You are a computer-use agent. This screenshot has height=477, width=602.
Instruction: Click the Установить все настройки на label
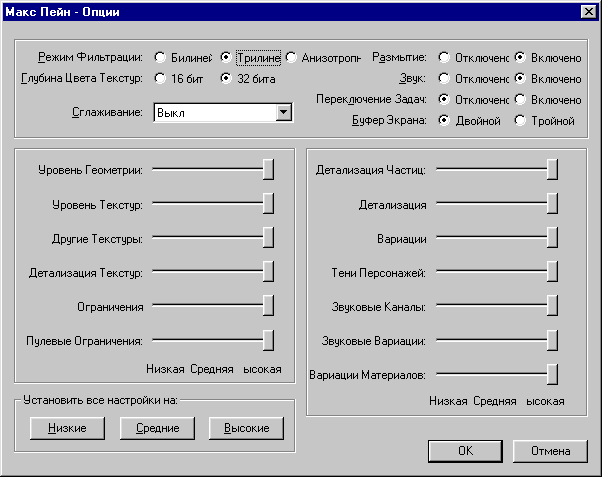tap(100, 400)
